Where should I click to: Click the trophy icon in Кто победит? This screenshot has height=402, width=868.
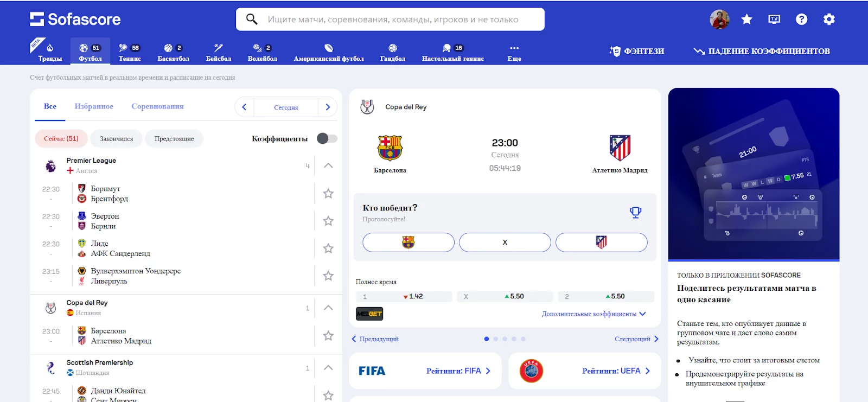pyautogui.click(x=636, y=213)
